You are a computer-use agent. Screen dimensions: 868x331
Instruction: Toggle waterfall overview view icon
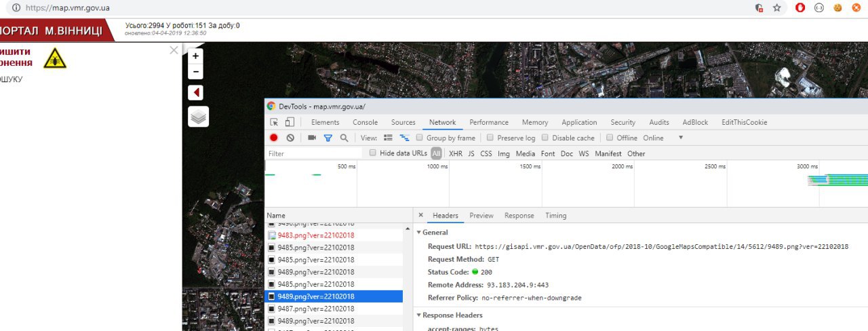point(405,138)
